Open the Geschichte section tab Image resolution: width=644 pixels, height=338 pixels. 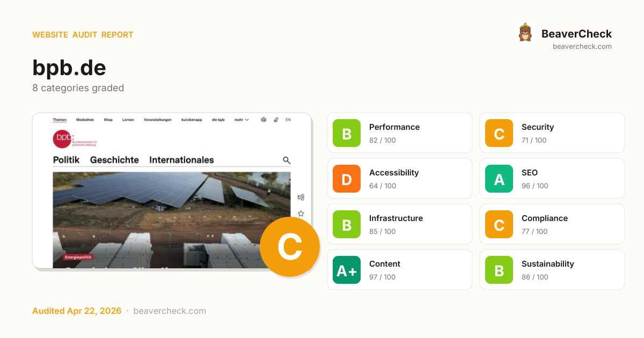[x=114, y=160]
